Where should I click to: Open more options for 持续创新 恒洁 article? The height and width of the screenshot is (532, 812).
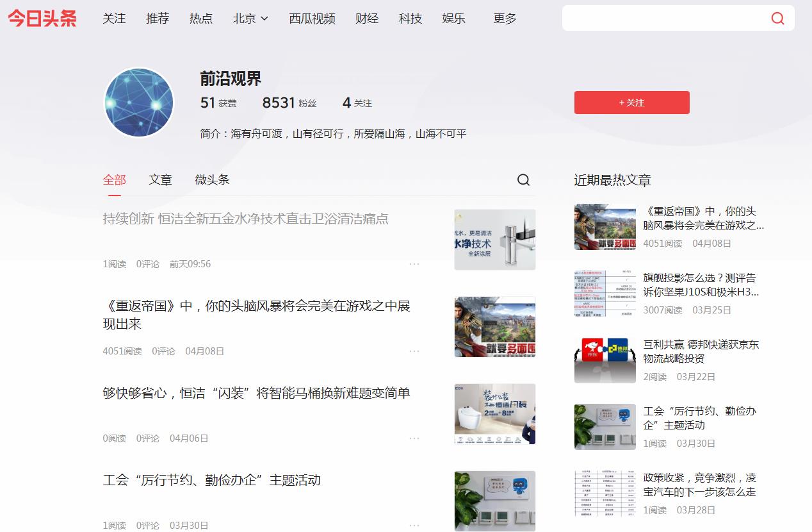point(414,264)
